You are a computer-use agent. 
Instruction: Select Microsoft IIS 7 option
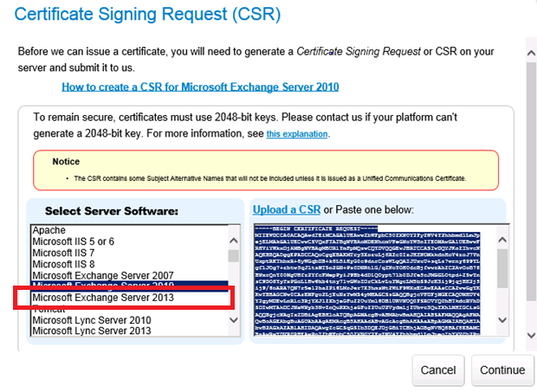click(129, 253)
